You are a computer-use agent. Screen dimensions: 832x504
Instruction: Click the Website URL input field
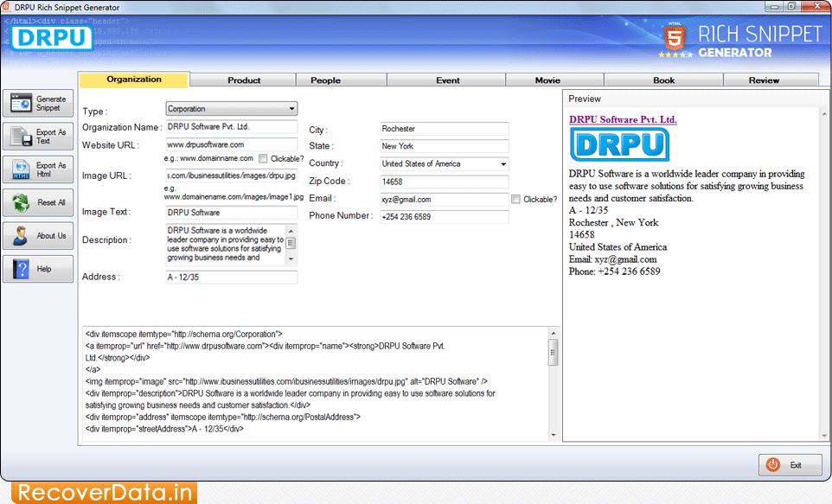point(231,145)
